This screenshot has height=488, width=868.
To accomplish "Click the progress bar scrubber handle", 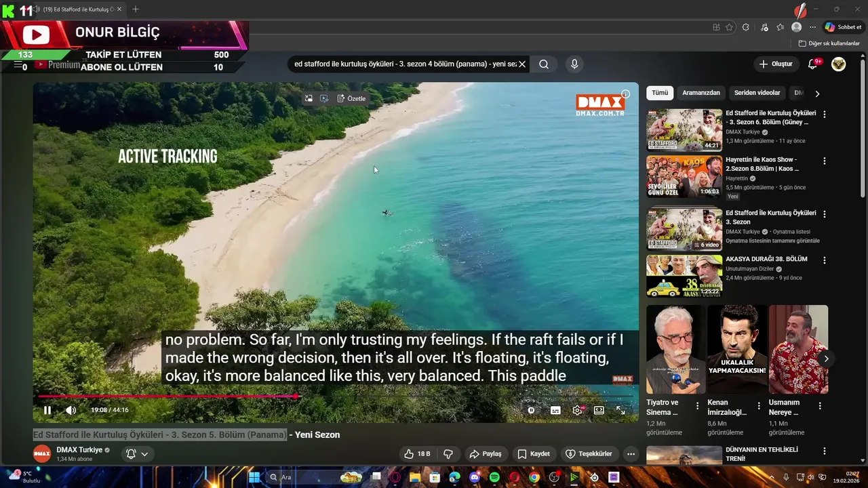I will (x=296, y=396).
